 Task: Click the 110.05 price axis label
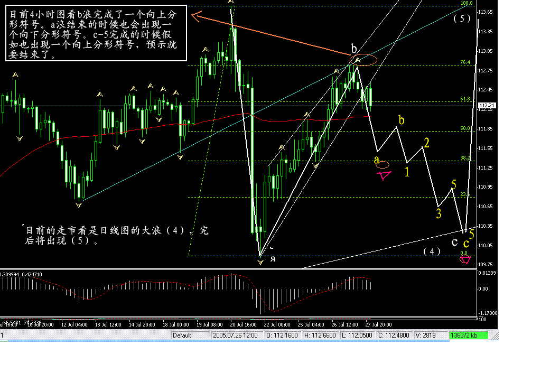point(485,245)
